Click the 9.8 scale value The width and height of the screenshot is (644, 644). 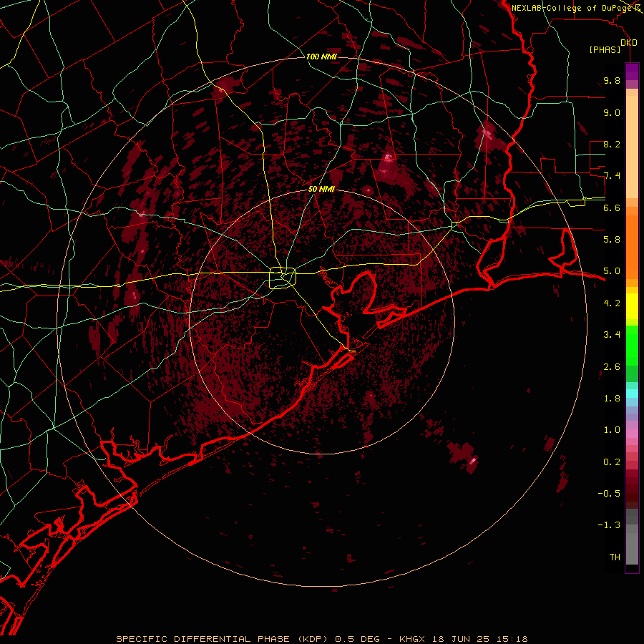tap(612, 80)
